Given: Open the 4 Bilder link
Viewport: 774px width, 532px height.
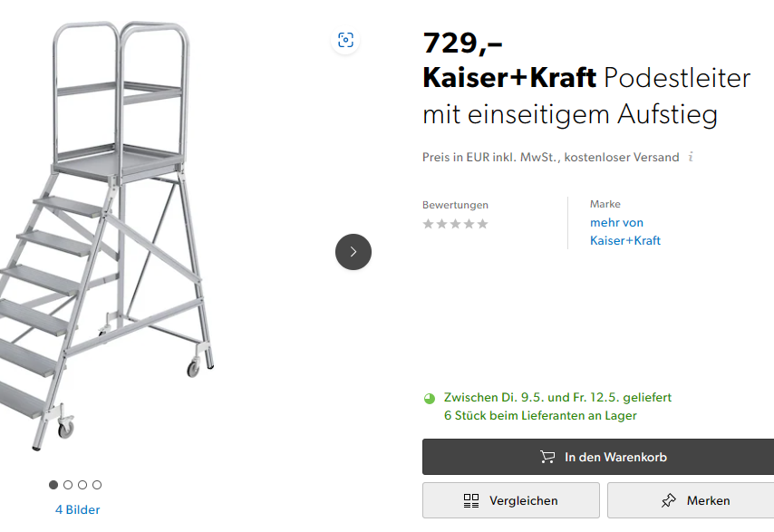Looking at the screenshot, I should (x=78, y=509).
